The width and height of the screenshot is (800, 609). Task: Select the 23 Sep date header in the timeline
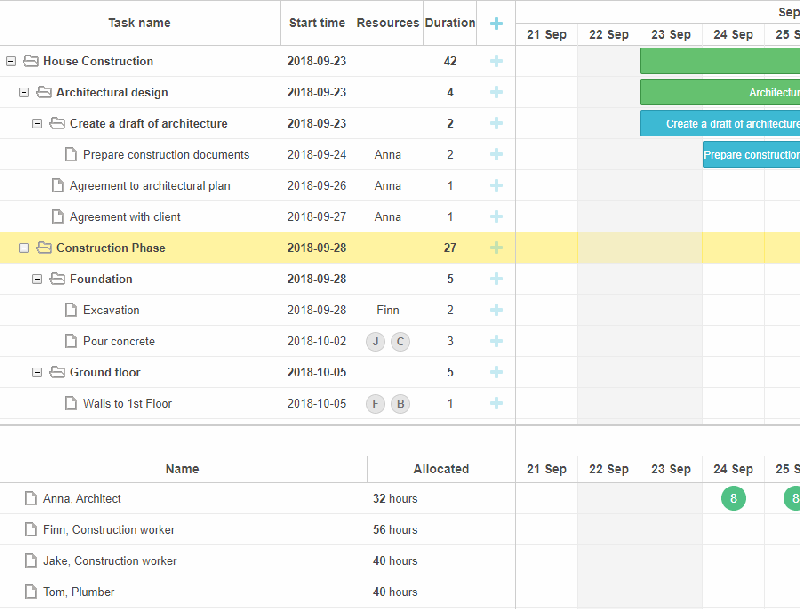click(671, 33)
